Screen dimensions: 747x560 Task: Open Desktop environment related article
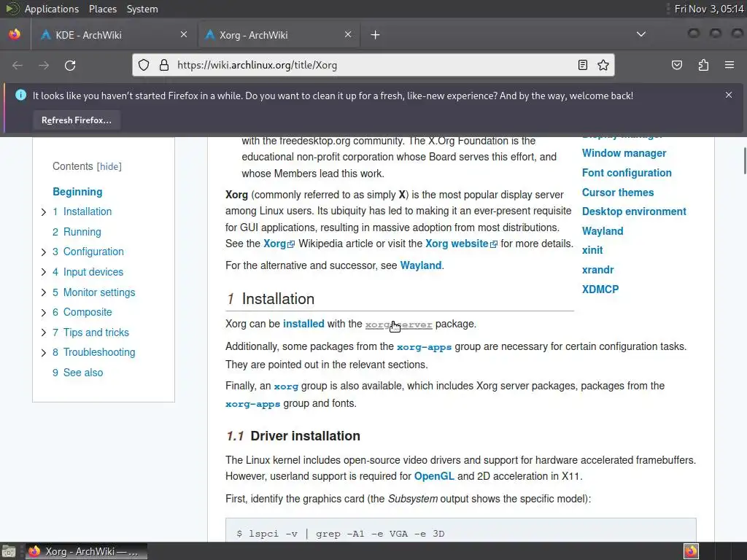click(634, 211)
